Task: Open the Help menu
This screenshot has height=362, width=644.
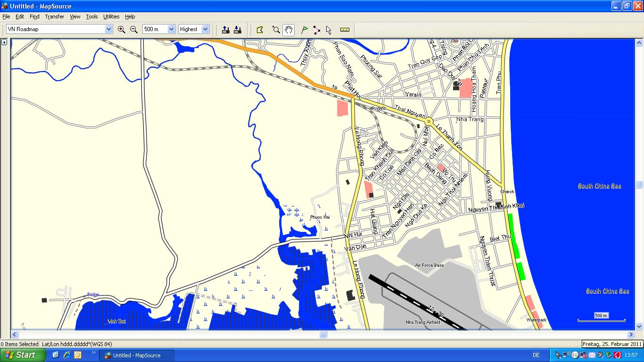Action: point(130,16)
